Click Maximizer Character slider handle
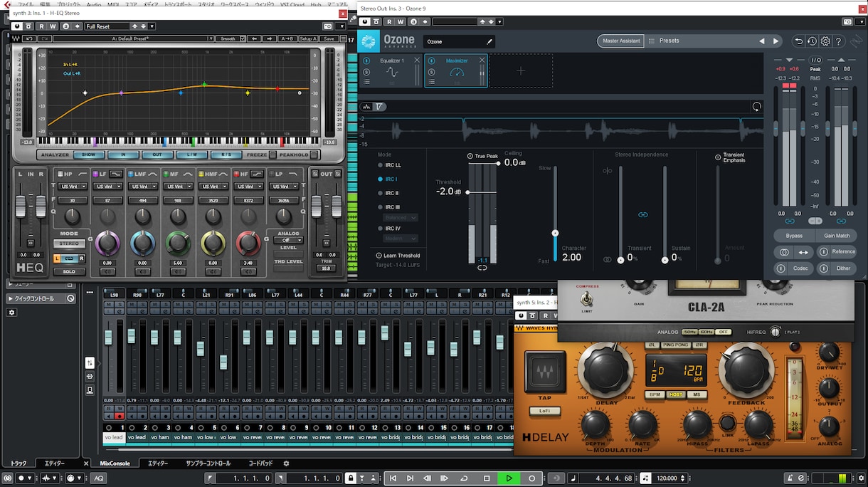The width and height of the screenshot is (868, 487). tap(556, 233)
